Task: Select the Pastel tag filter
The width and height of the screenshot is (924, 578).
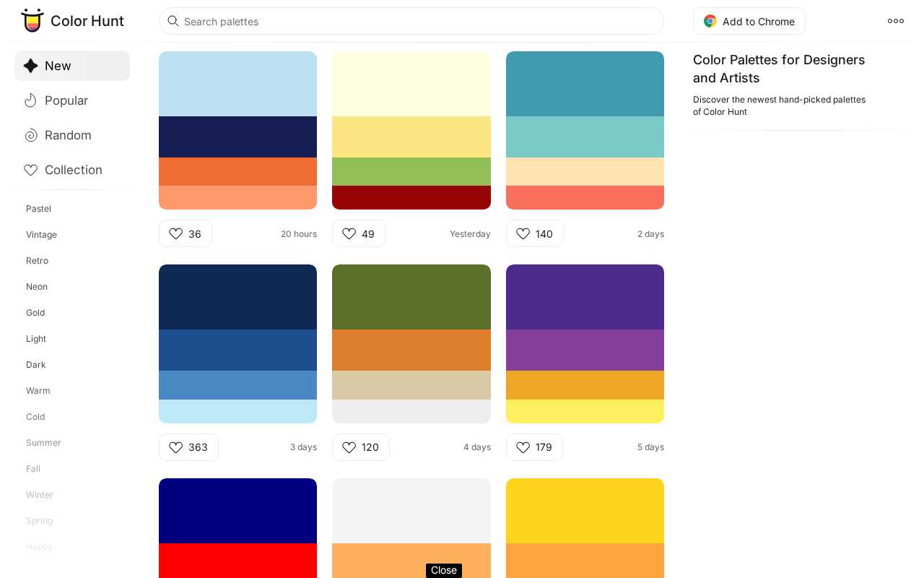Action: [x=38, y=209]
